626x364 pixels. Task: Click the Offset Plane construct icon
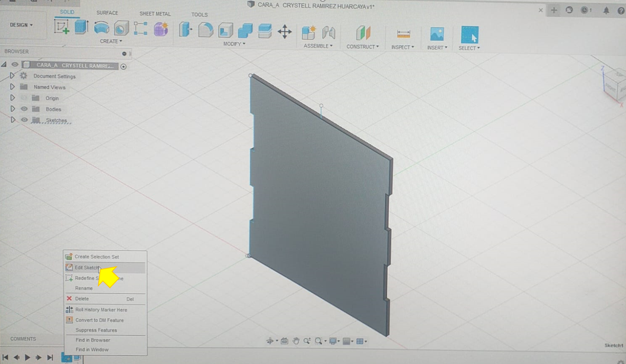point(363,33)
